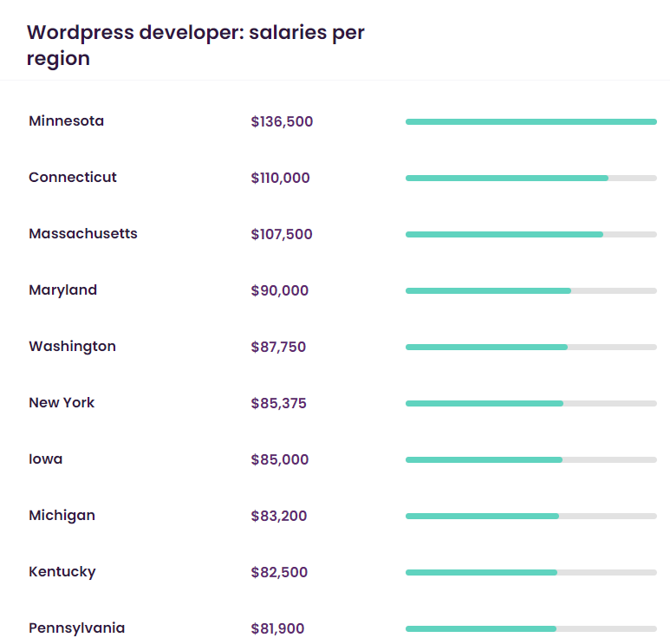Select the Maryland salary progress bar
Viewport: 670px width, 644px height.
click(x=530, y=291)
